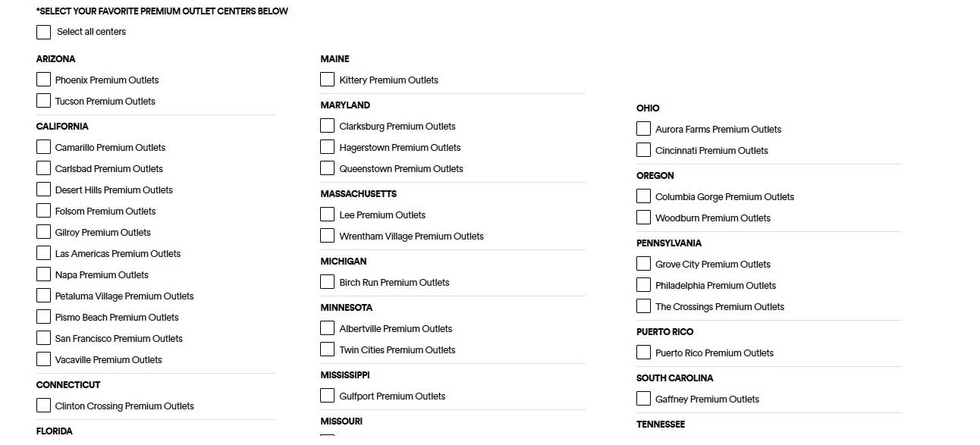Enable Camarillo Premium Outlets option
Image resolution: width=980 pixels, height=445 pixels.
43,147
